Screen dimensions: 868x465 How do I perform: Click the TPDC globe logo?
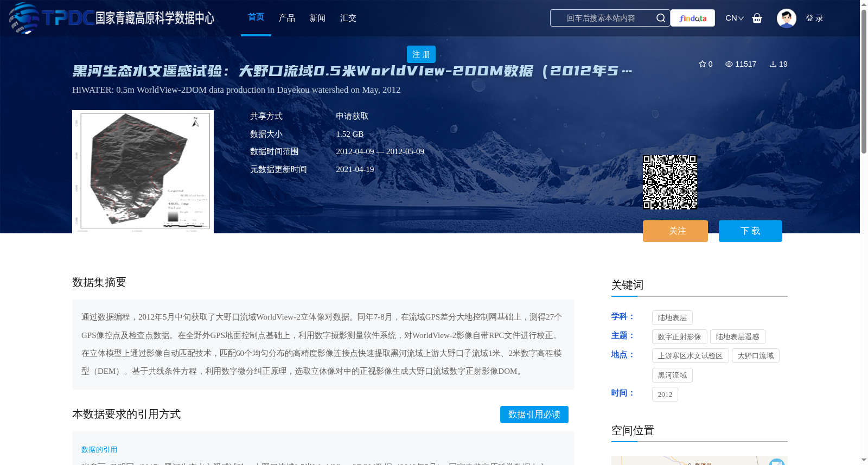(x=24, y=18)
